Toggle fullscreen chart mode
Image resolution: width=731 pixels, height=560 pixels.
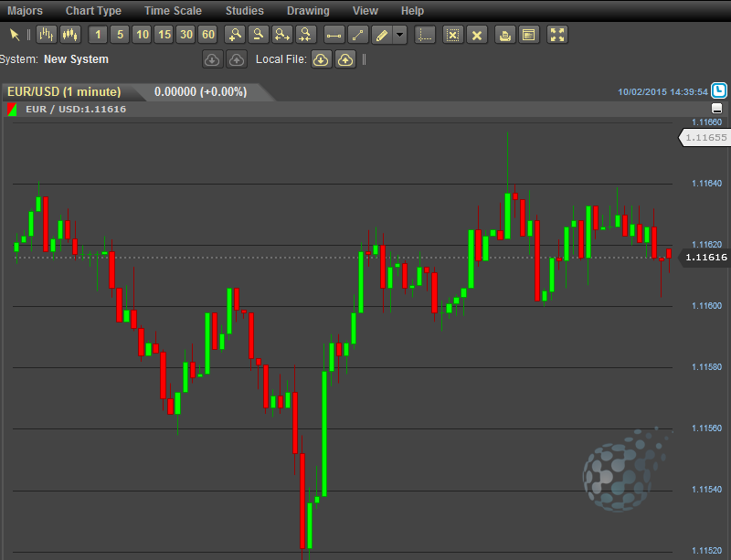pyautogui.click(x=557, y=35)
